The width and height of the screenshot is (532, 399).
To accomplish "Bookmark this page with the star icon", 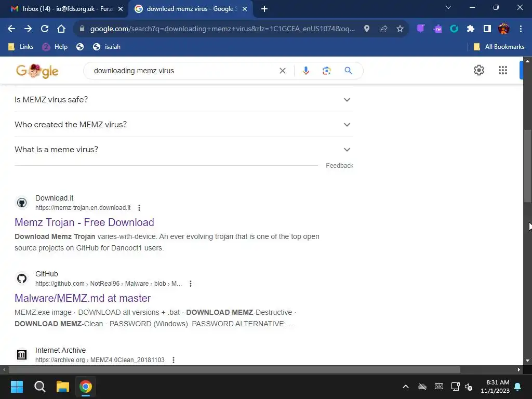I will (400, 29).
